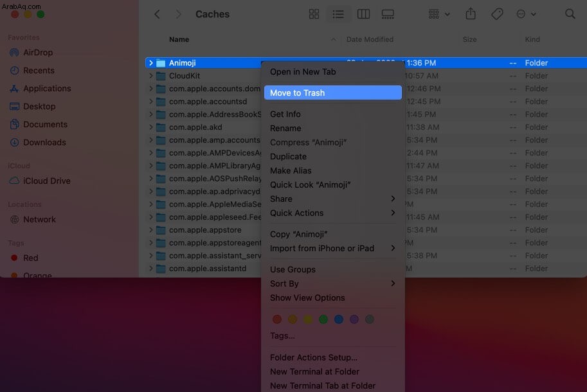
Task: Open Documents in the sidebar
Action: pos(39,124)
